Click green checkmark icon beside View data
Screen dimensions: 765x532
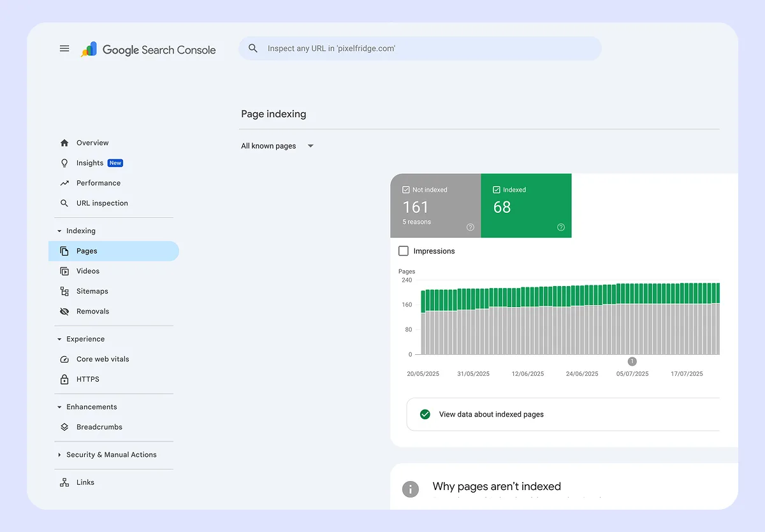click(x=425, y=414)
